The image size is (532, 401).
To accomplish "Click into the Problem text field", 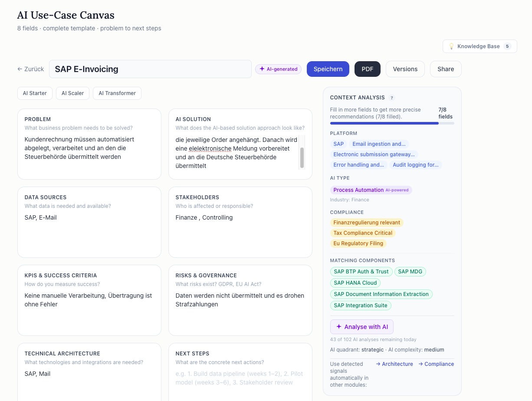I will point(89,153).
